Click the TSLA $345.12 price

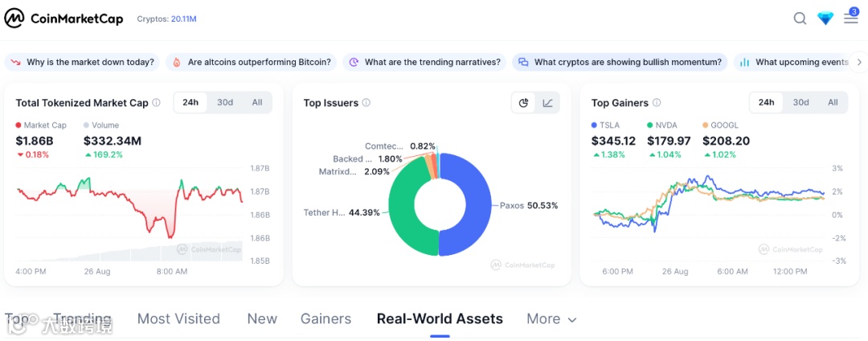pos(613,141)
